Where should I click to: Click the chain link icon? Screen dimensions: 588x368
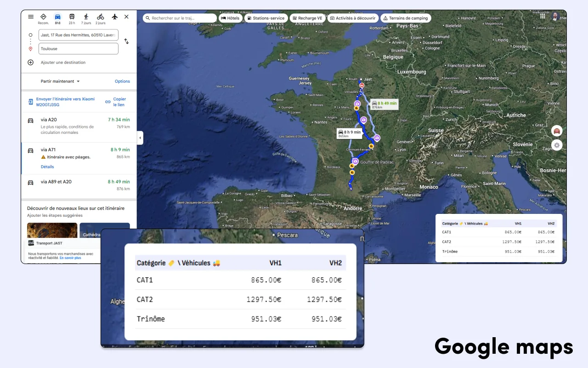[108, 102]
